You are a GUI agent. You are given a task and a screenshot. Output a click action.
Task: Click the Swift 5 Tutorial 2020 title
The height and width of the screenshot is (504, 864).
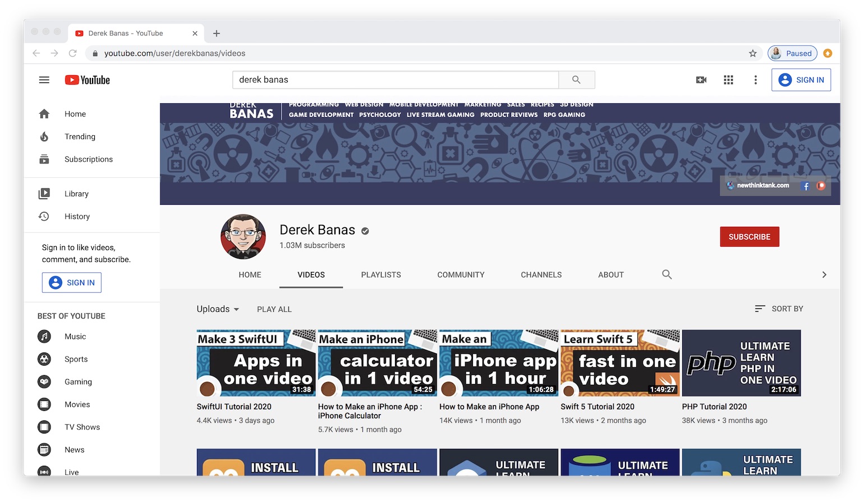(x=598, y=406)
